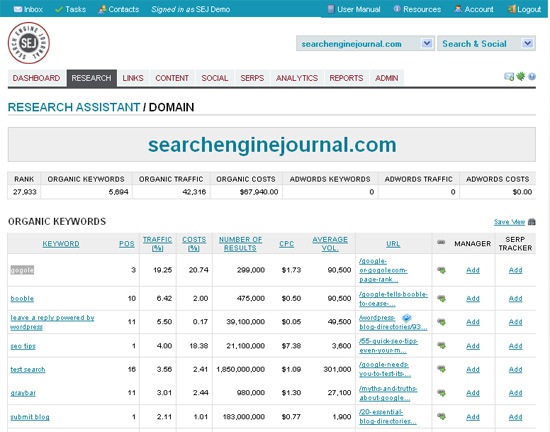Screen dimensions: 550x432
Task: Click the organic costs value $67,940.00
Action: [x=259, y=192]
